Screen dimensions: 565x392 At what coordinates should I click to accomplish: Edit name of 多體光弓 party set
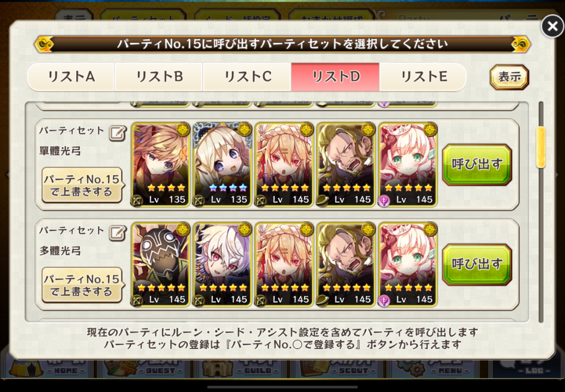tap(118, 233)
